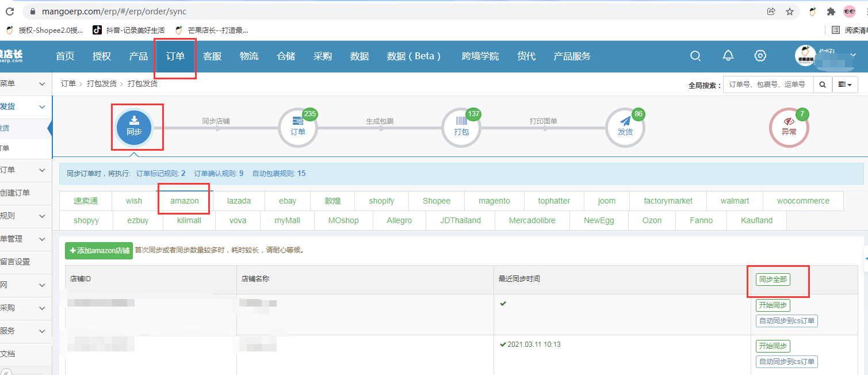Expand the 规则 sidebar section chevron
This screenshot has height=375, width=868.
click(x=42, y=216)
